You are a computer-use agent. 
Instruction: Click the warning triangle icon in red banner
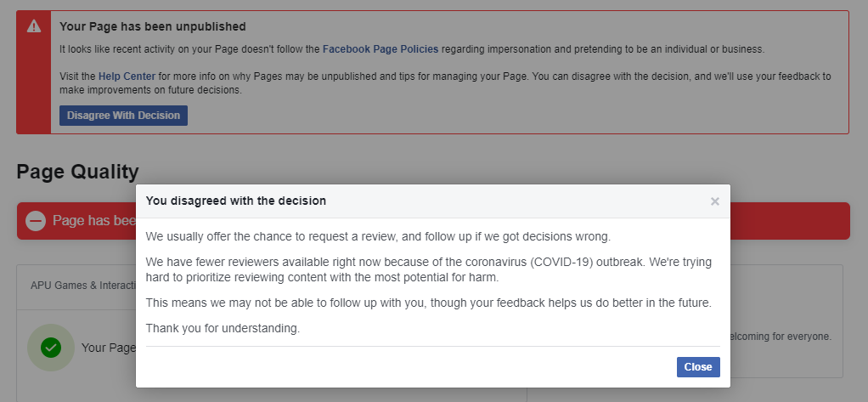(x=34, y=26)
